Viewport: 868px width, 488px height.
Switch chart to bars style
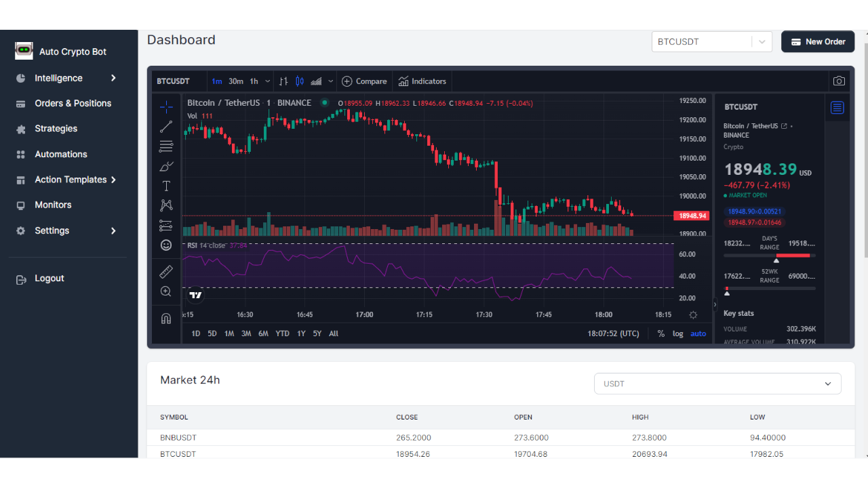pyautogui.click(x=283, y=81)
